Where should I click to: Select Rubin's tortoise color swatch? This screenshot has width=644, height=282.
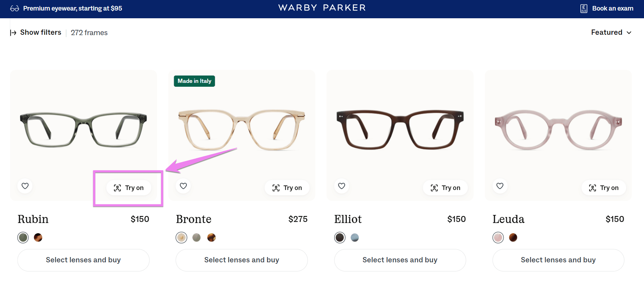[38, 237]
